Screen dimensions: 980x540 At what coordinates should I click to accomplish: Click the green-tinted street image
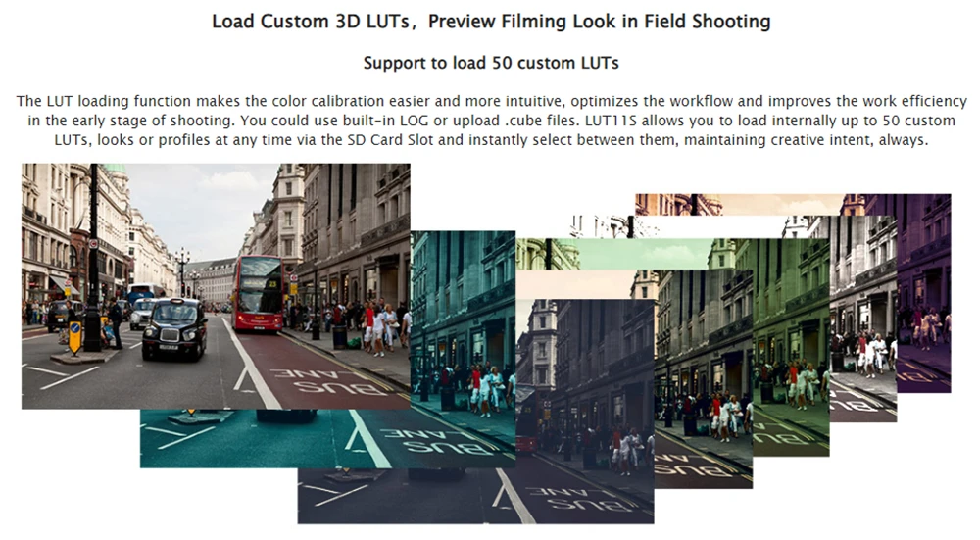coord(791,350)
